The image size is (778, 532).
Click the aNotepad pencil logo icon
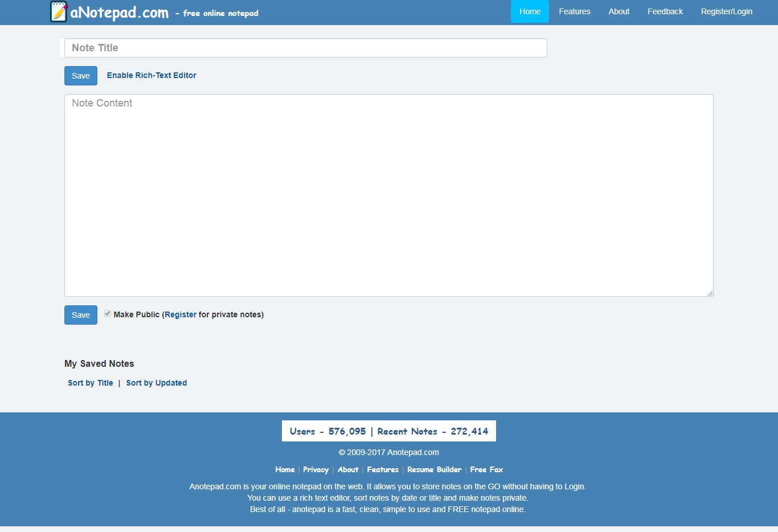pyautogui.click(x=58, y=11)
